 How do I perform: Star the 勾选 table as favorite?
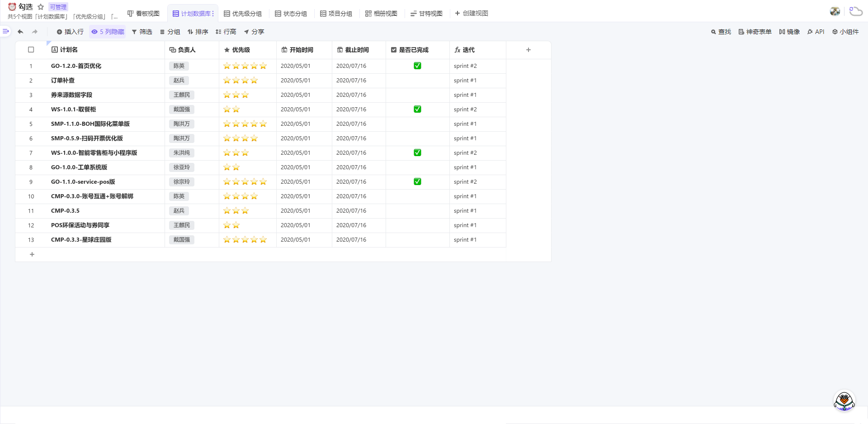(x=41, y=7)
